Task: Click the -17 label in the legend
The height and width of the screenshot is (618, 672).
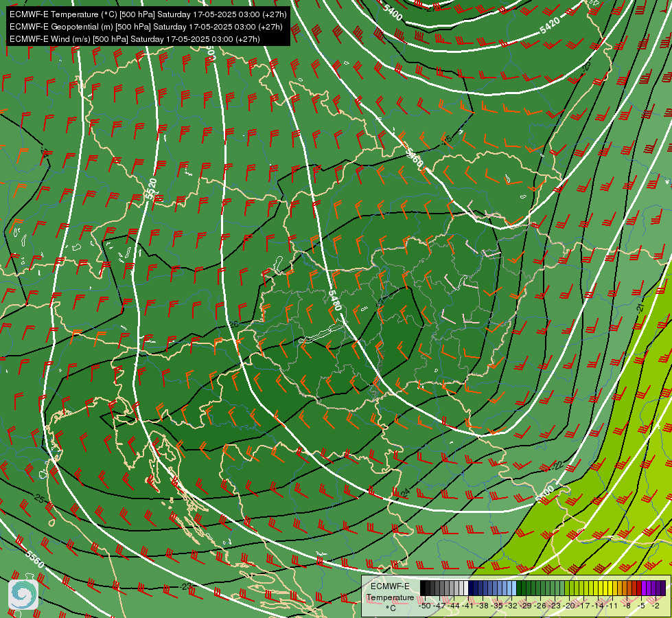Action: pos(583,606)
